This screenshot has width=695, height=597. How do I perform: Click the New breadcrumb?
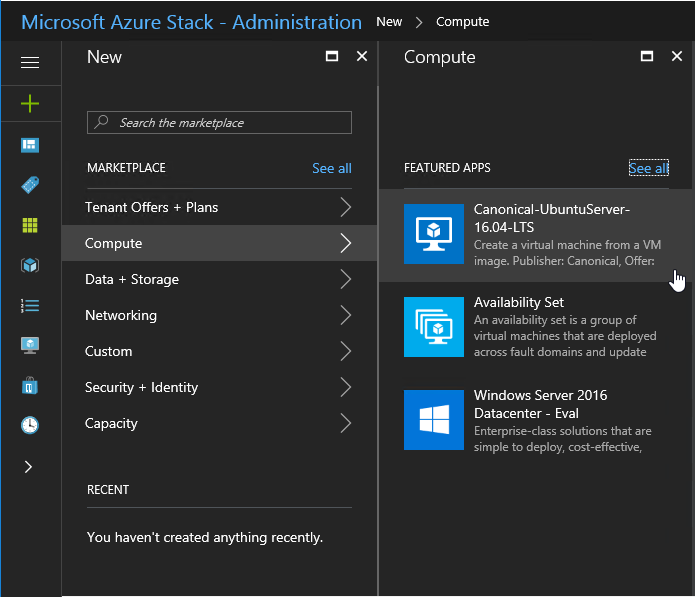pyautogui.click(x=389, y=21)
